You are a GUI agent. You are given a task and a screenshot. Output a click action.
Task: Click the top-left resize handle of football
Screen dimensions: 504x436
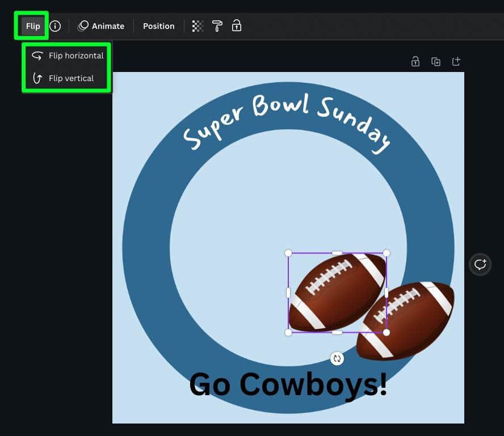pyautogui.click(x=288, y=253)
